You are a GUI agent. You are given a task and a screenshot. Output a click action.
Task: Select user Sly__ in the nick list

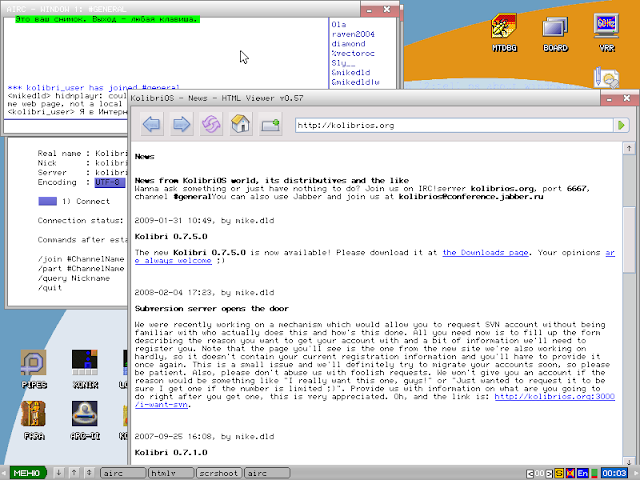(x=343, y=63)
